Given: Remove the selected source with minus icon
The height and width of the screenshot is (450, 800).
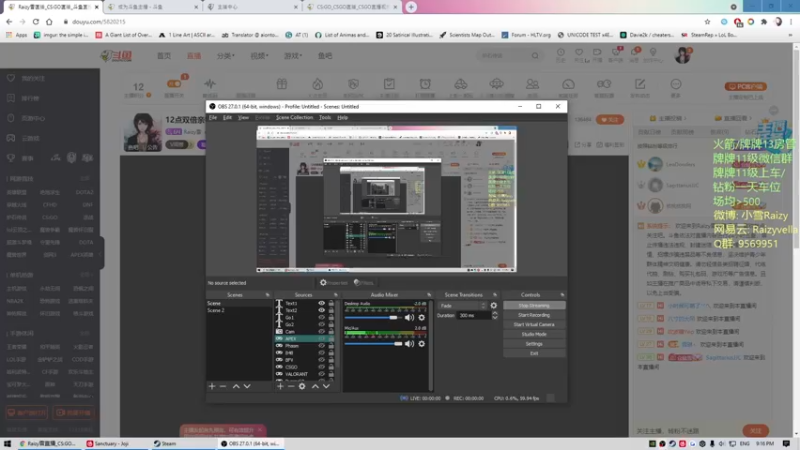Looking at the screenshot, I should tap(291, 386).
